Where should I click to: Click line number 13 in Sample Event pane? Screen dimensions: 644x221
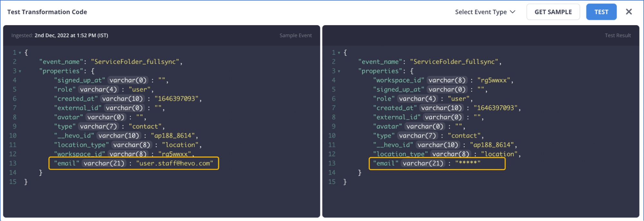13,163
